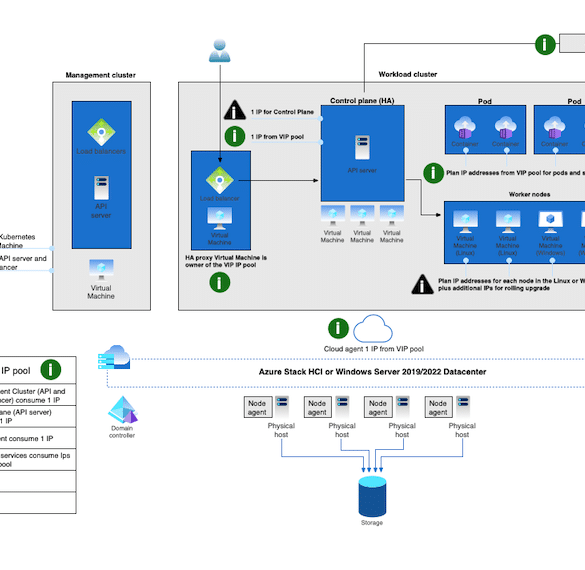Click the Azure Stack HCI cloud server icon
The image size is (585, 570).
(x=114, y=357)
